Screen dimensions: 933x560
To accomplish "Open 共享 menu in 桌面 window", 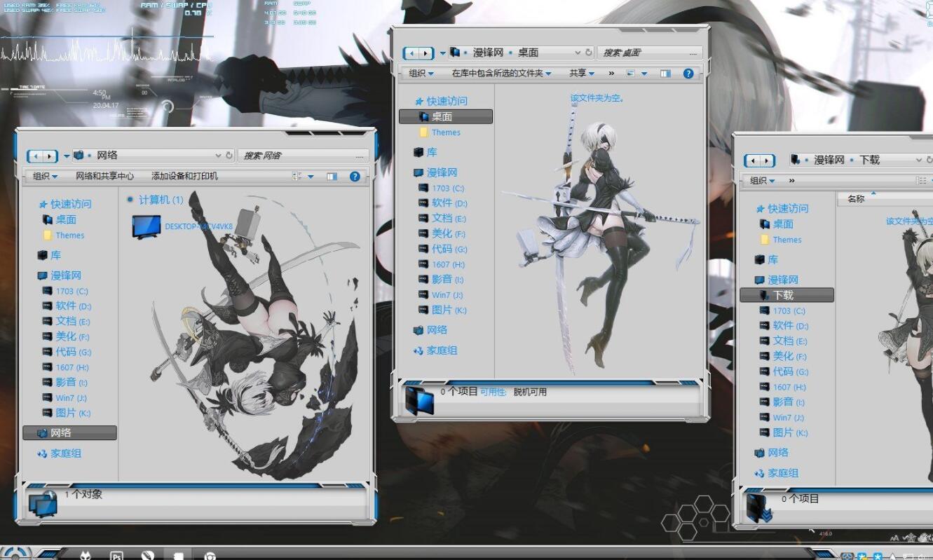I will click(582, 73).
